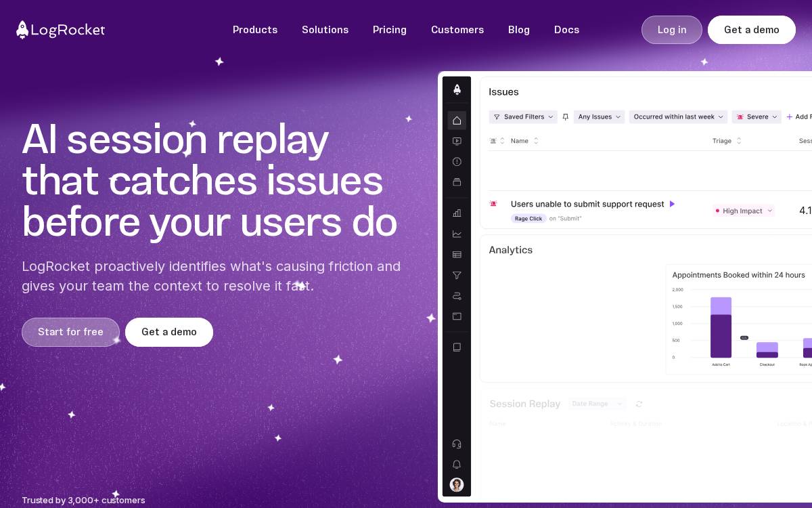Open the Docs navigation link
The image size is (812, 508).
coord(566,30)
